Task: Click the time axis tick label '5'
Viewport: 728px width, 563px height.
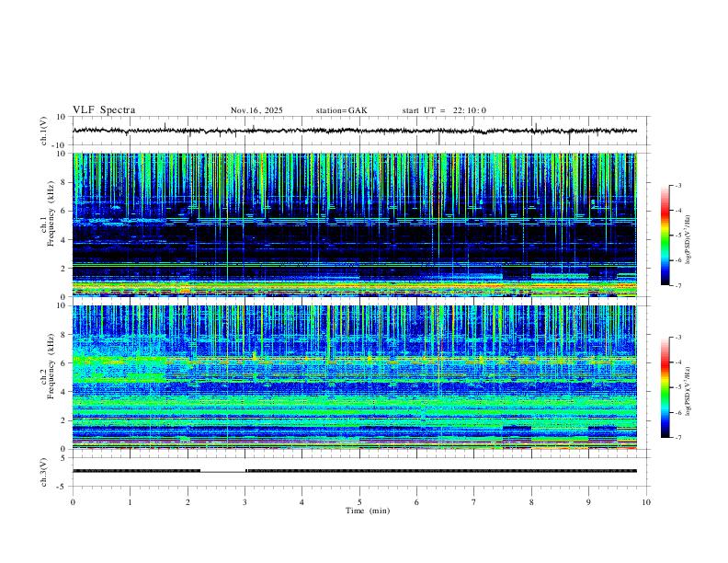Action: [359, 502]
